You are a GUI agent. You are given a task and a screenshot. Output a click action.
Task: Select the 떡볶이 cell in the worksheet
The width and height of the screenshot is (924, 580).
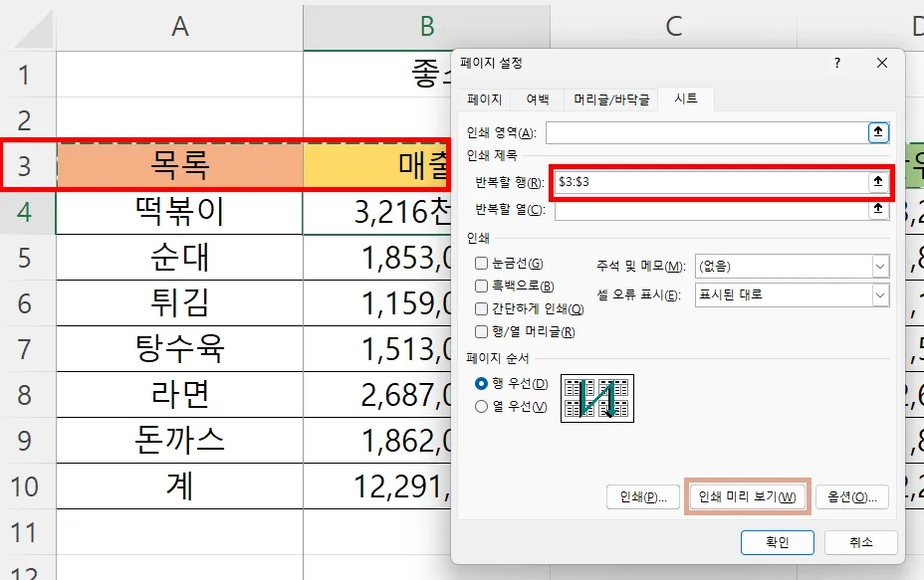179,211
